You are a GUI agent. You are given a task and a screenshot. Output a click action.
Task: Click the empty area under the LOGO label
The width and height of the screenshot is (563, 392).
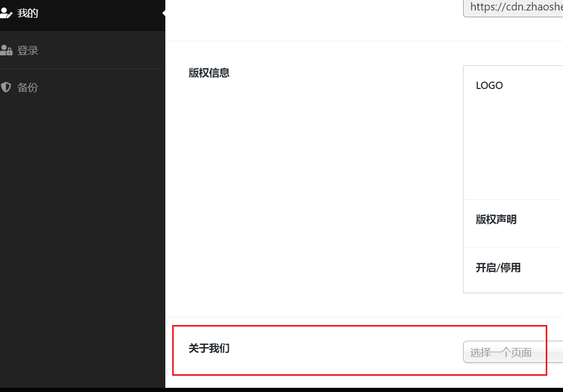coord(513,144)
